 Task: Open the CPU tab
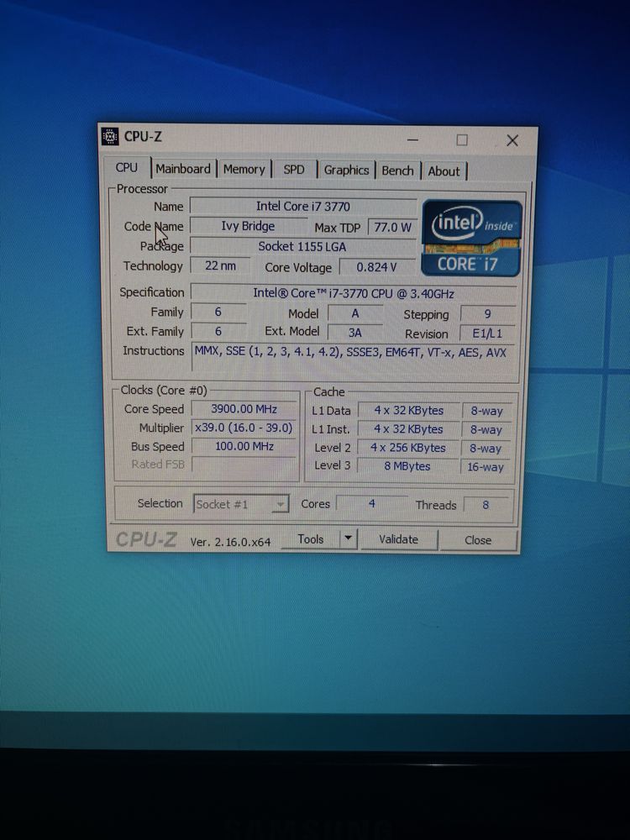(x=127, y=168)
